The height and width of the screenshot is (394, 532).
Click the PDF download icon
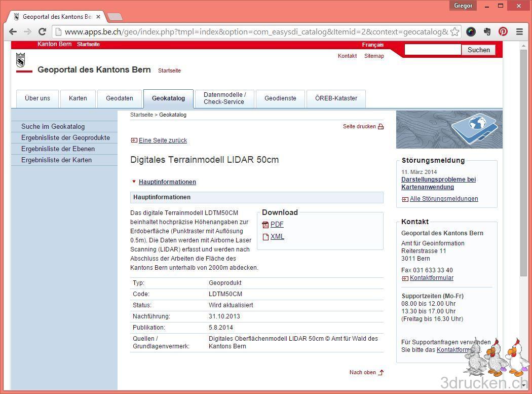pos(265,224)
